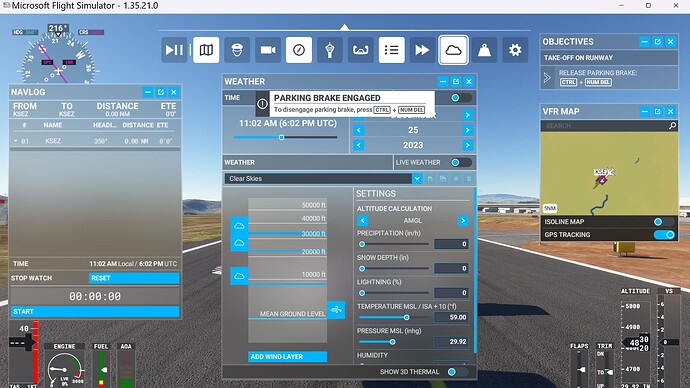Delete weather preset with trash icon
690x388 pixels.
click(469, 179)
